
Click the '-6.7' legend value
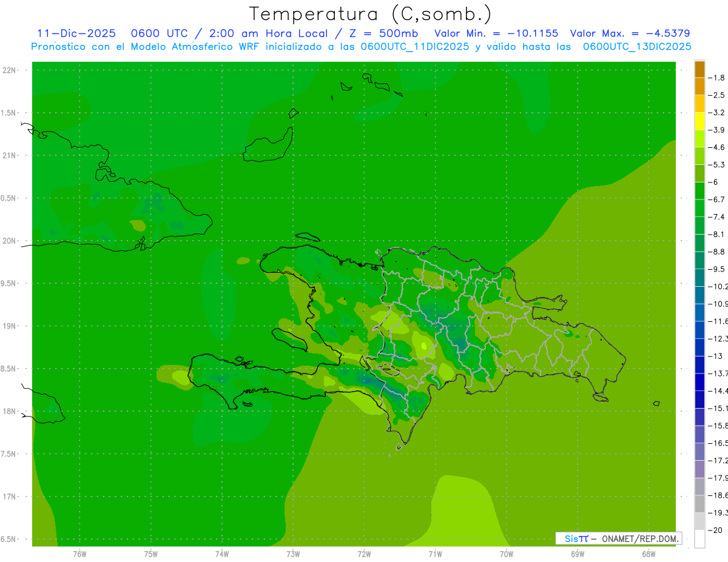click(717, 199)
